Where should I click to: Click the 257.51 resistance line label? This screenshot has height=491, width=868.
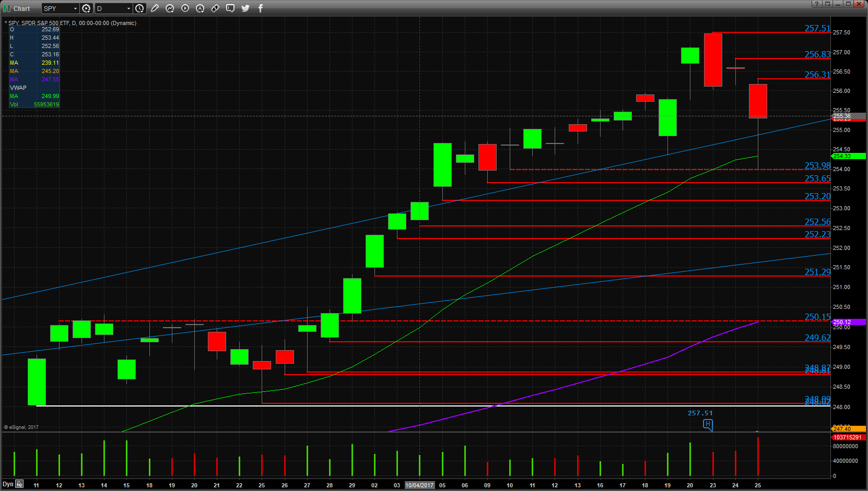click(x=817, y=28)
